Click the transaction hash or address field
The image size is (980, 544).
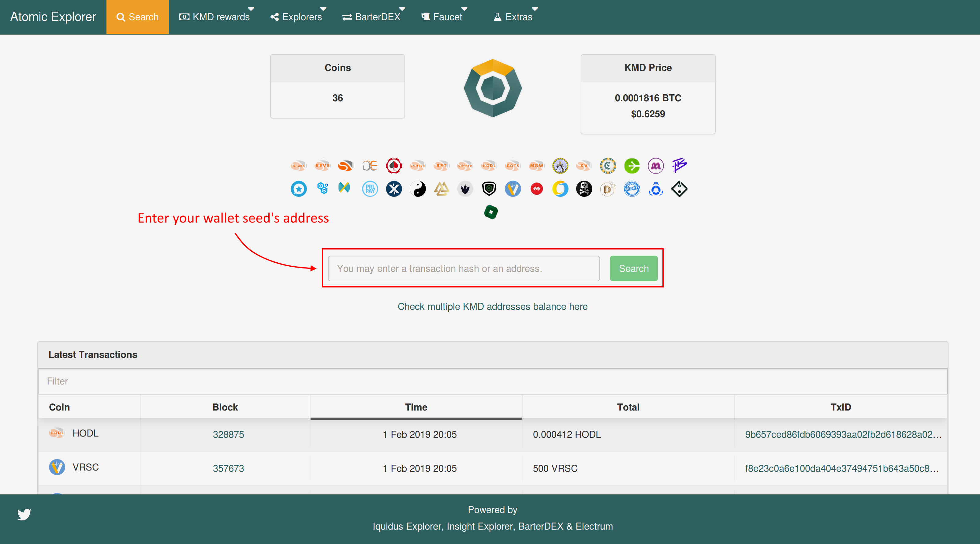tap(463, 268)
